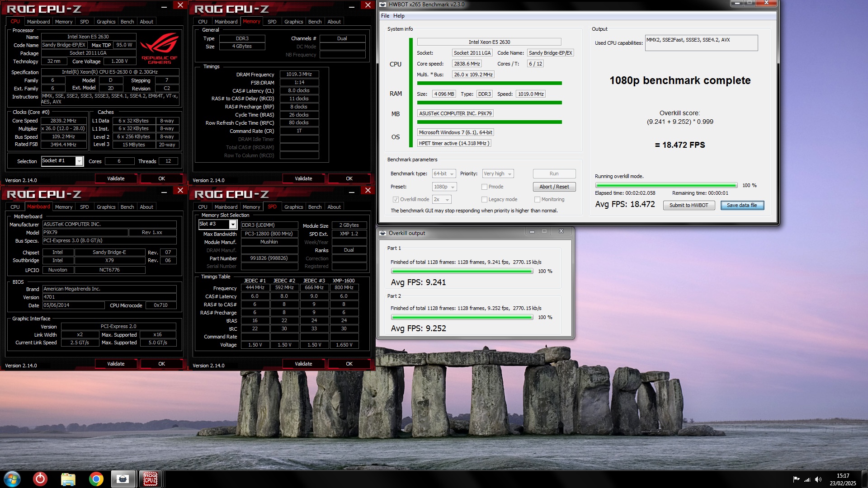Click the Overkill output window title icon
The height and width of the screenshot is (488, 868).
coord(383,233)
